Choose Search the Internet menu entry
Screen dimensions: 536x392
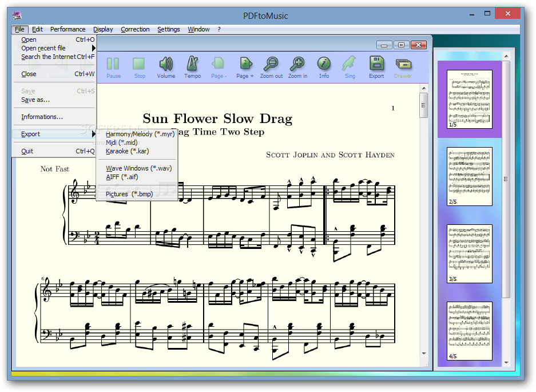coord(54,57)
